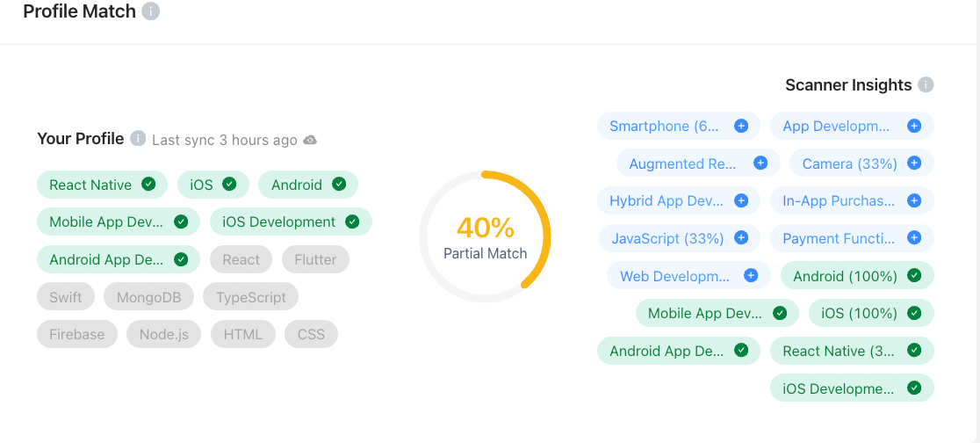The height and width of the screenshot is (443, 980).
Task: Select the Hybrid App Development insight chip
Action: click(666, 200)
